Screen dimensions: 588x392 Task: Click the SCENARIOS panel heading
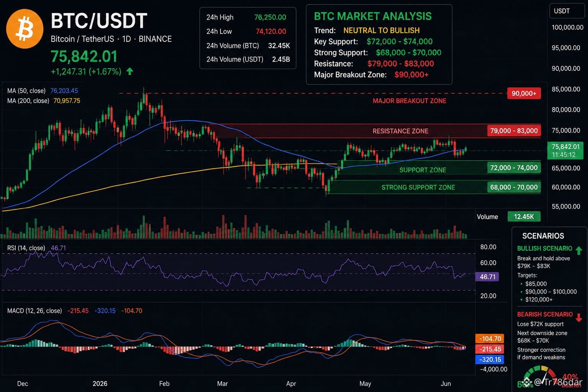543,236
